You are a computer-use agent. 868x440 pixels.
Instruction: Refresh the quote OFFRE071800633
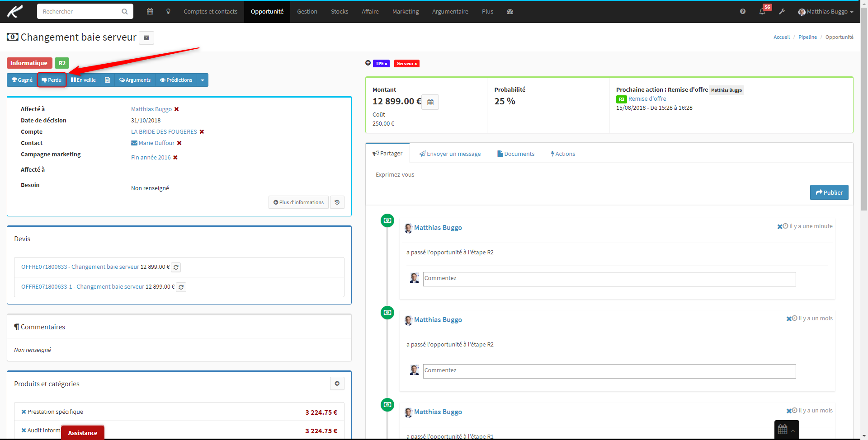point(176,267)
